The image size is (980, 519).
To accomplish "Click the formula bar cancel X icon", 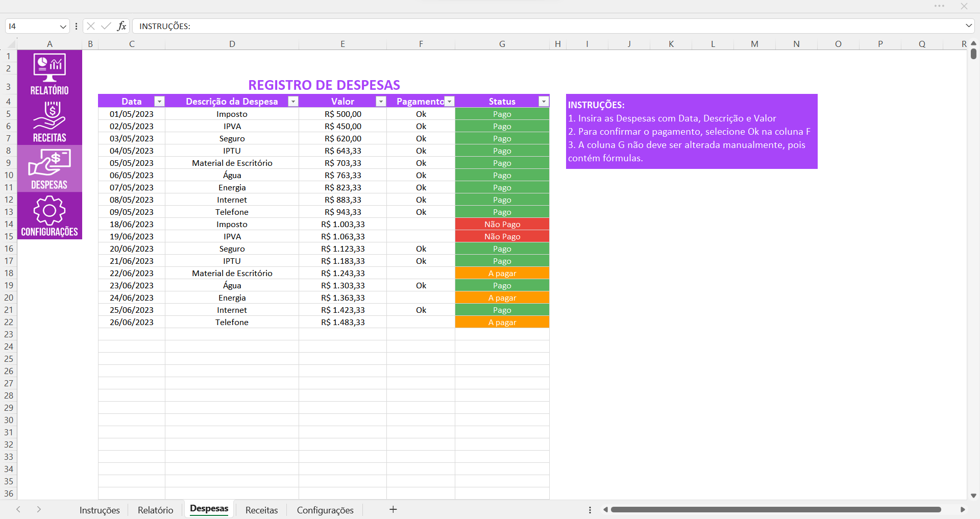I will click(x=91, y=26).
